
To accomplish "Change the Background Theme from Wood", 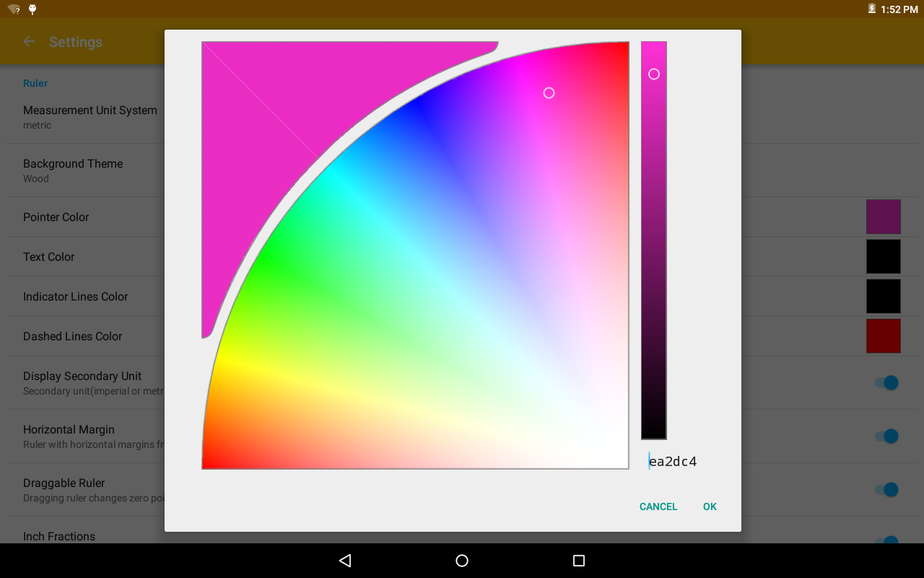I will (x=72, y=170).
